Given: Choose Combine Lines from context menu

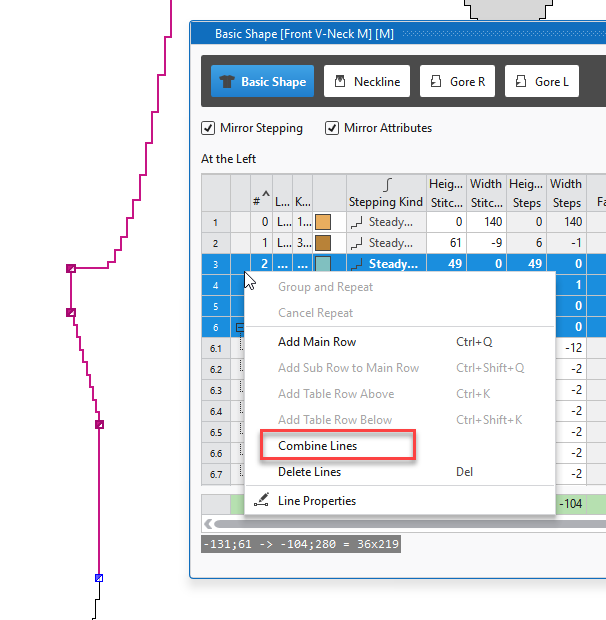Looking at the screenshot, I should (x=317, y=446).
